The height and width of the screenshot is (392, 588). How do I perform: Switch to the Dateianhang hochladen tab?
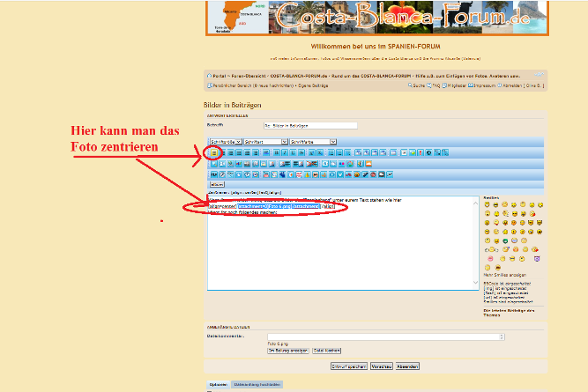[257, 385]
